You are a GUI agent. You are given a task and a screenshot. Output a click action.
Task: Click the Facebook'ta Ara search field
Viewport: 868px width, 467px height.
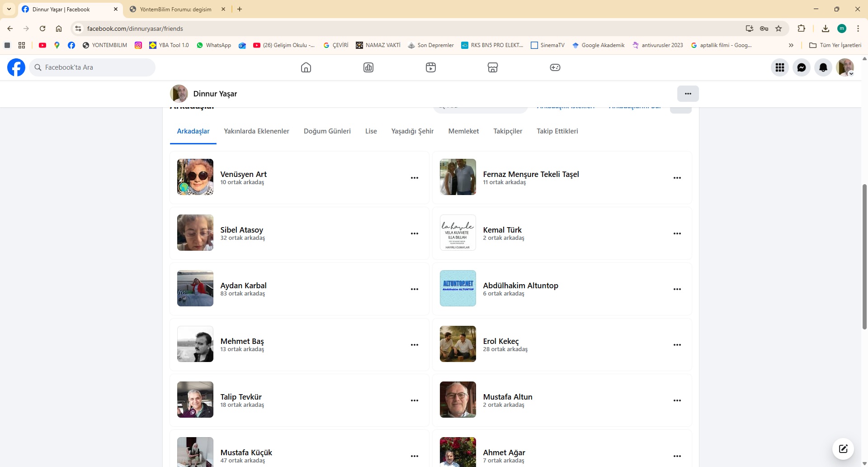93,67
